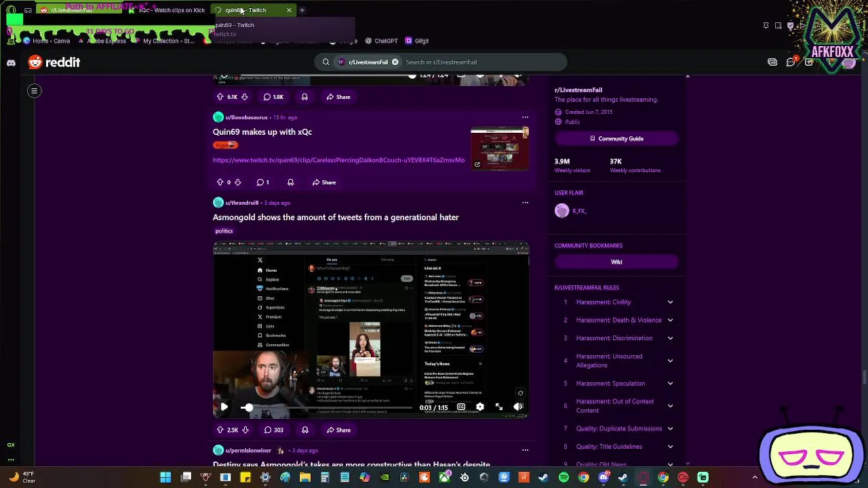This screenshot has height=488, width=868.
Task: Open u/thrandruill profile
Action: (x=242, y=203)
